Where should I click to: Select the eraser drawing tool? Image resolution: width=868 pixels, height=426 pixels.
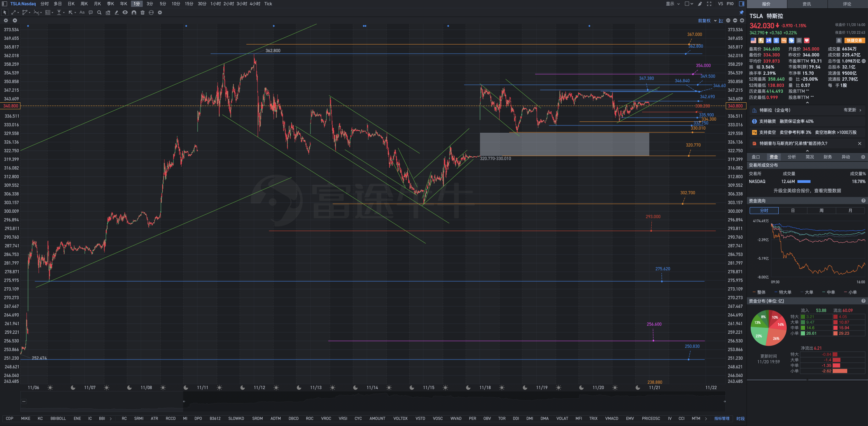coord(117,12)
